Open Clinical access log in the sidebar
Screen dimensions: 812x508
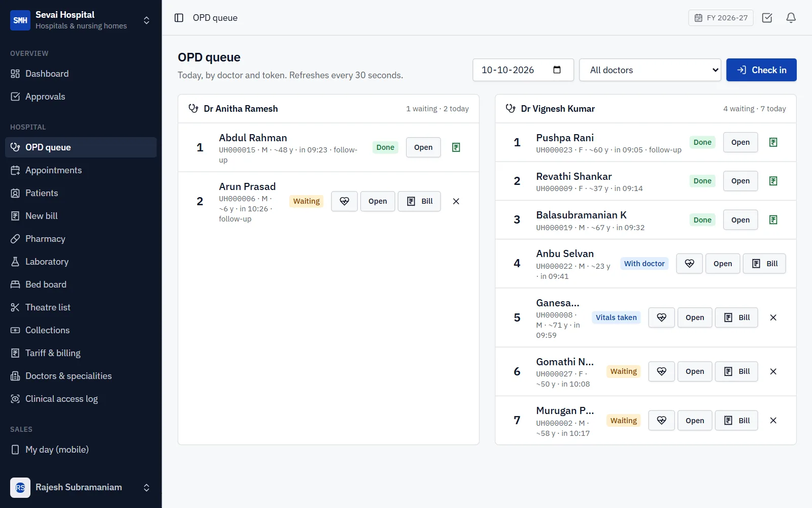81,399
